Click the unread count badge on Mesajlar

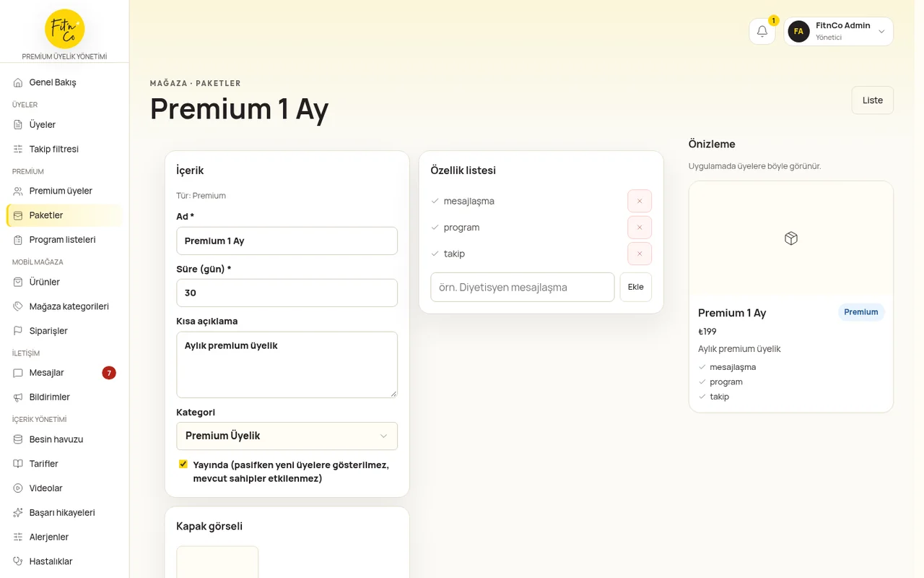coord(109,373)
